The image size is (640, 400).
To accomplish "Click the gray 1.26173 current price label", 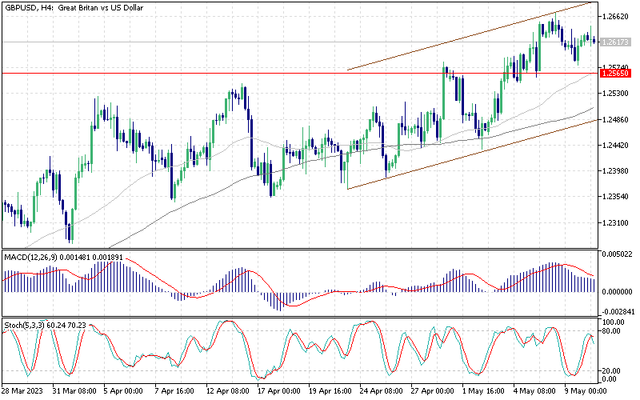I will [x=613, y=43].
